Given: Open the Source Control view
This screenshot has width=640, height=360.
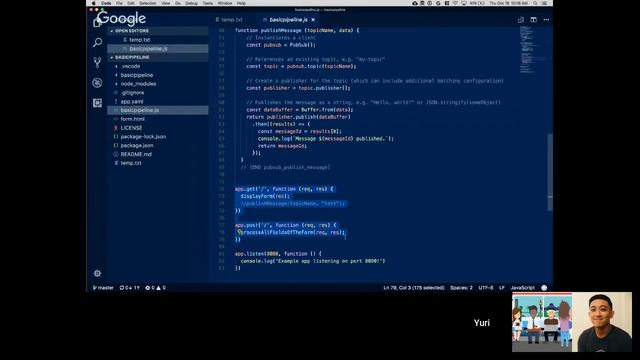Looking at the screenshot, I should pos(97,62).
